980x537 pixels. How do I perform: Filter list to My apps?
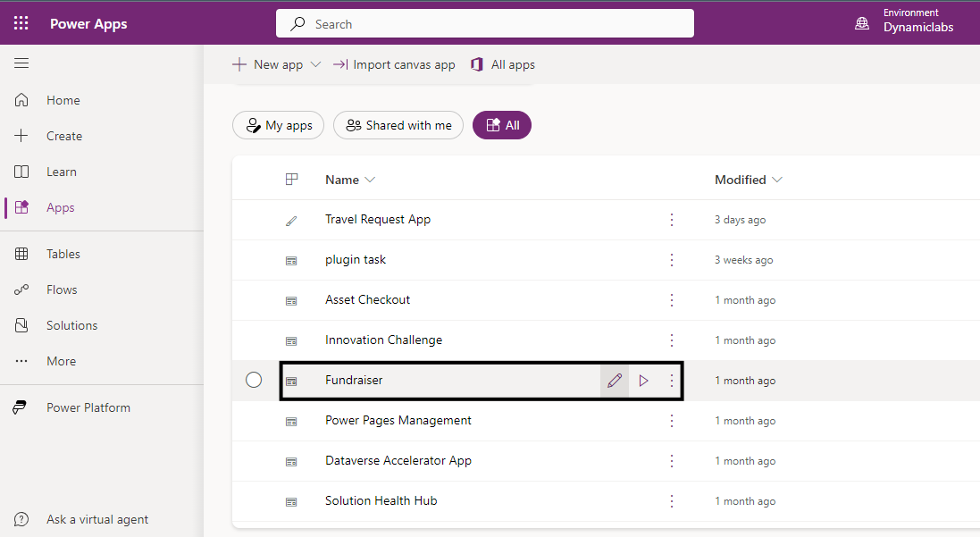pyautogui.click(x=278, y=126)
